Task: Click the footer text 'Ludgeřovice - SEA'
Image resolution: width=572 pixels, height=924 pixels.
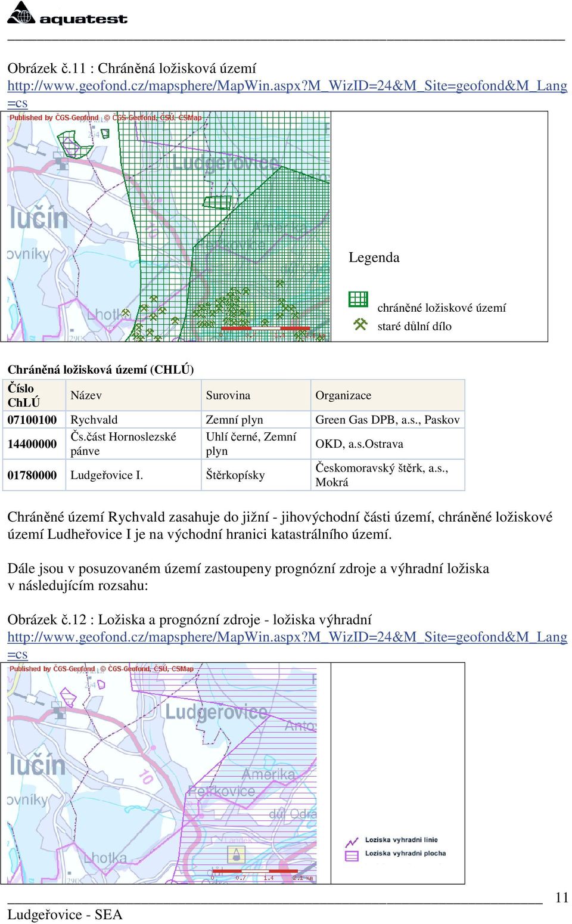Action: pyautogui.click(x=65, y=914)
